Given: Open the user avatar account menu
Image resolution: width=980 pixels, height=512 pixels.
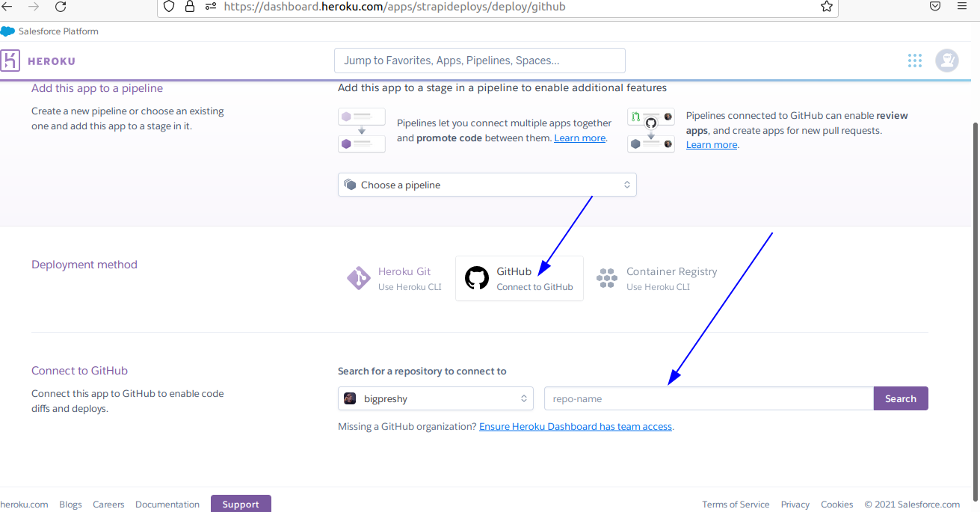Looking at the screenshot, I should (x=947, y=61).
